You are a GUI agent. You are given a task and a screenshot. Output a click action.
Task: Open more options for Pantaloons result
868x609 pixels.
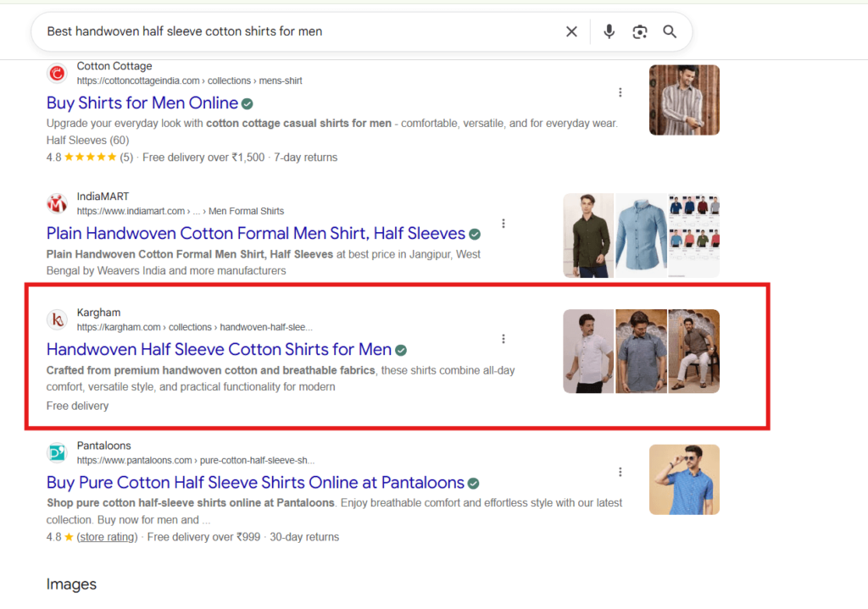[x=620, y=472]
